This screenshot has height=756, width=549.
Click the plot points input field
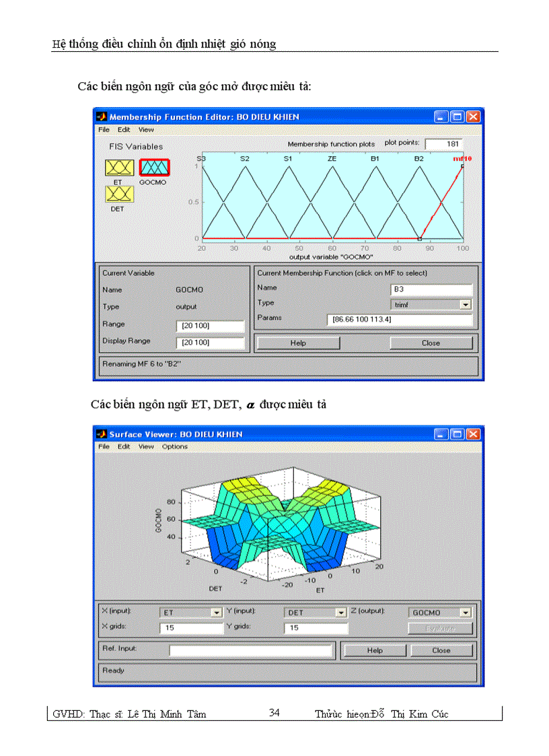click(443, 143)
